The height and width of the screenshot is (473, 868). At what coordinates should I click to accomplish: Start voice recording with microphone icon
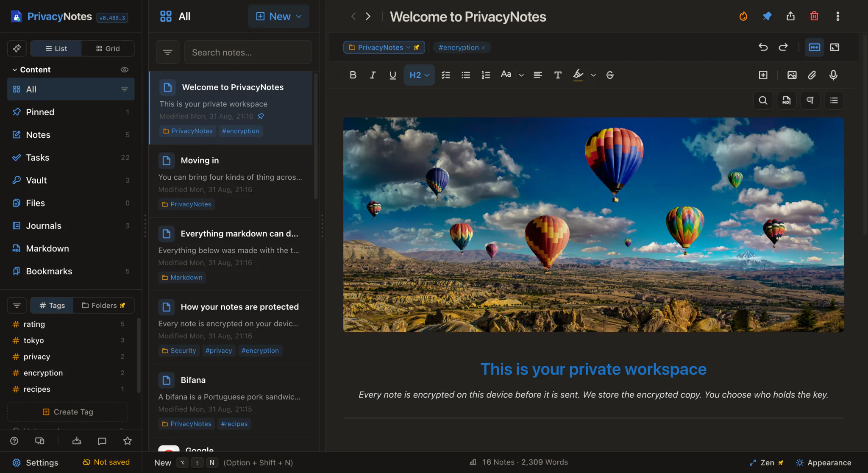(x=833, y=75)
